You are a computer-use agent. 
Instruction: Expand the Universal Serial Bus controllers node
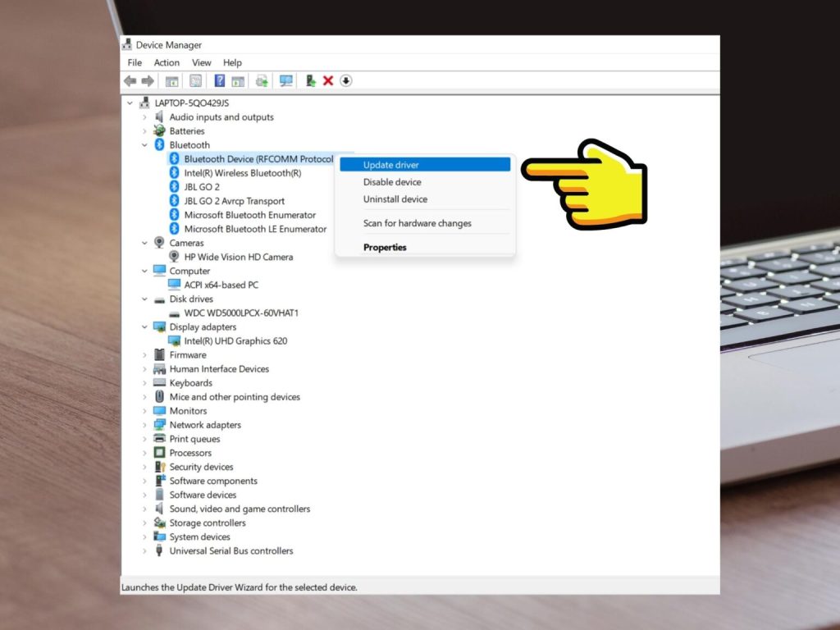tap(145, 551)
